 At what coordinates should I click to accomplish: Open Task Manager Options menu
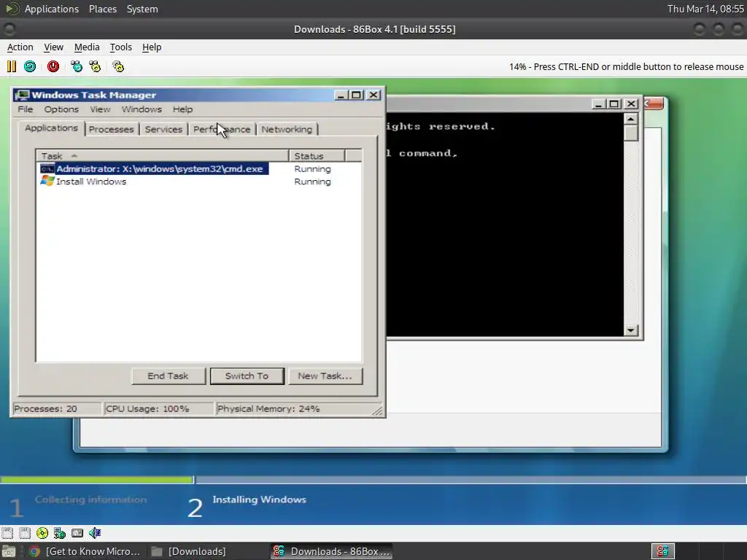tap(61, 109)
